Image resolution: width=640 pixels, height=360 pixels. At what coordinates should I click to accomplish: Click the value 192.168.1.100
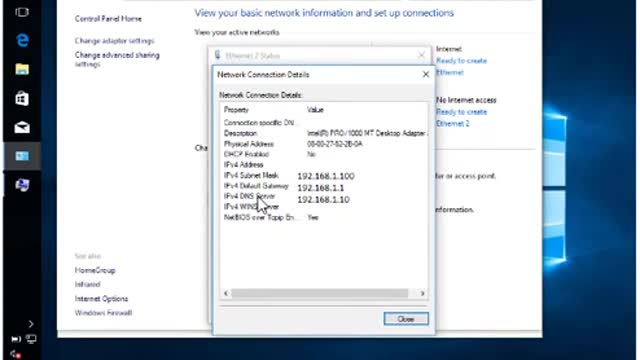click(x=326, y=176)
